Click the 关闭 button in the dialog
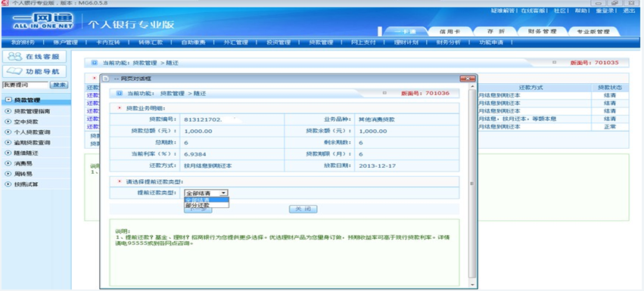The width and height of the screenshot is (644, 291). (x=303, y=209)
